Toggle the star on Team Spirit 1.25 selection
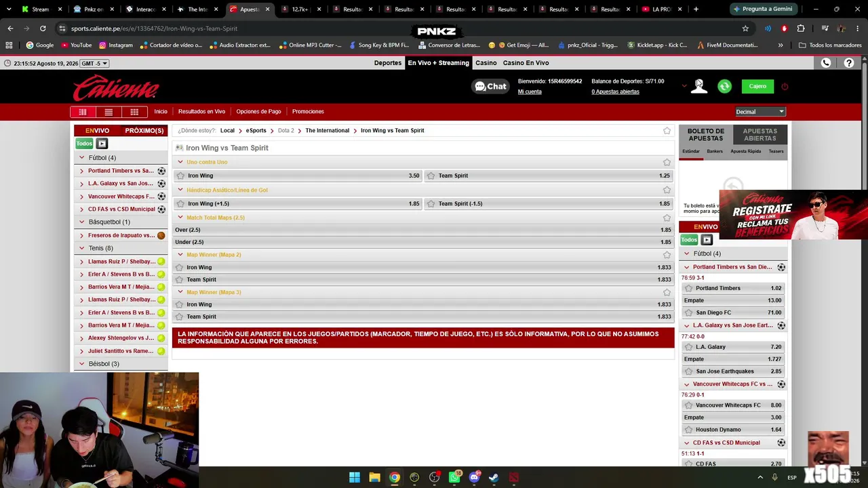 pos(431,176)
